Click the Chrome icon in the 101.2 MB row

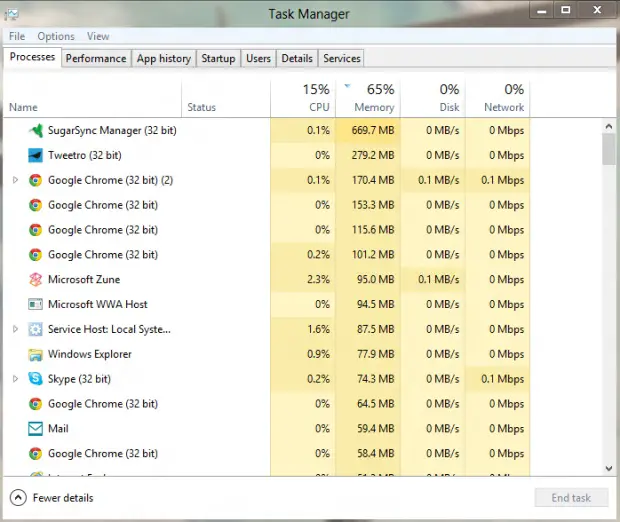36,255
